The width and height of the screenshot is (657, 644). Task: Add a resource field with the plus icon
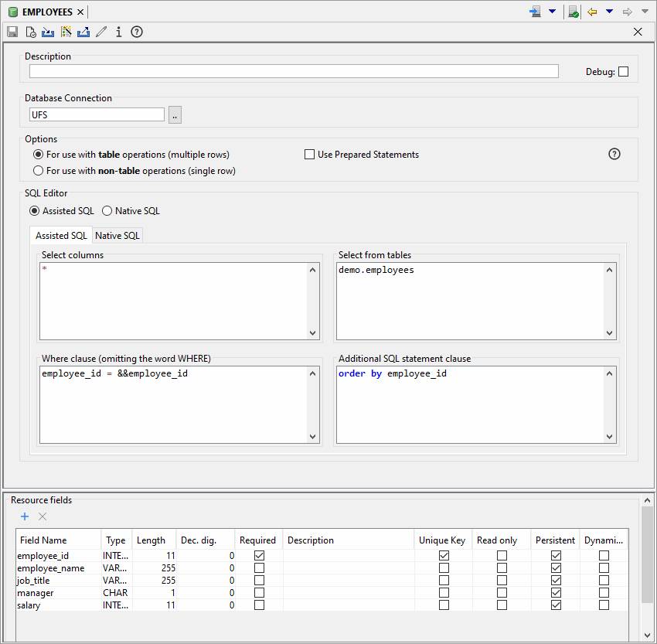coord(25,516)
